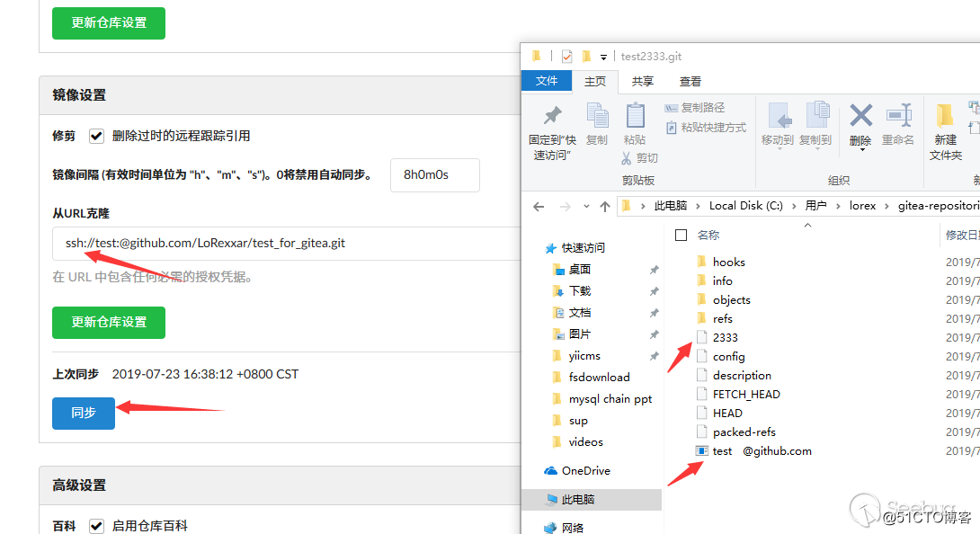This screenshot has width=980, height=534.
Task: Disable the 启用仓库百科 checkbox
Action: (96, 526)
